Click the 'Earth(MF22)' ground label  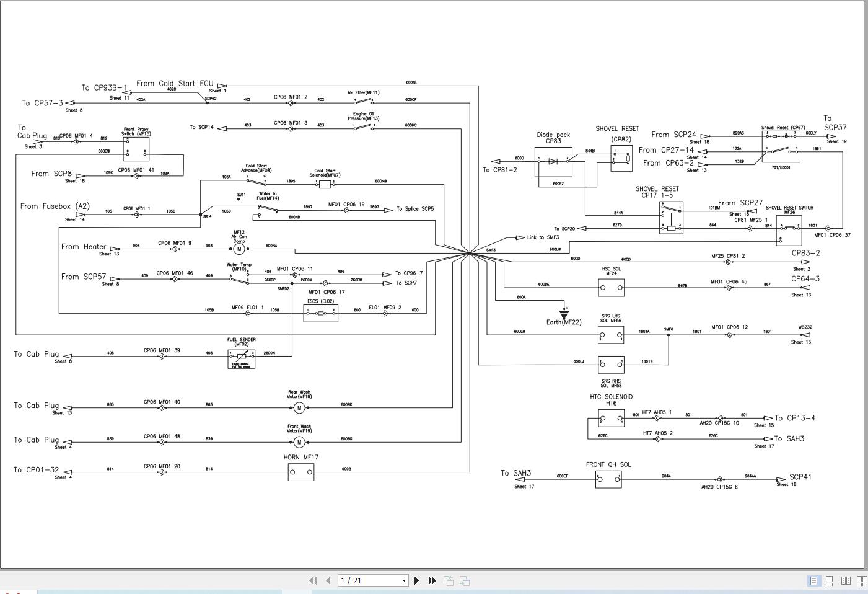coord(564,322)
